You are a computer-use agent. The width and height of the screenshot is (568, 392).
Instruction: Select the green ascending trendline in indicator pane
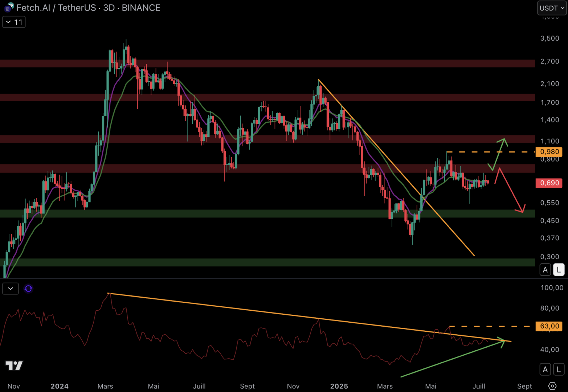point(452,359)
